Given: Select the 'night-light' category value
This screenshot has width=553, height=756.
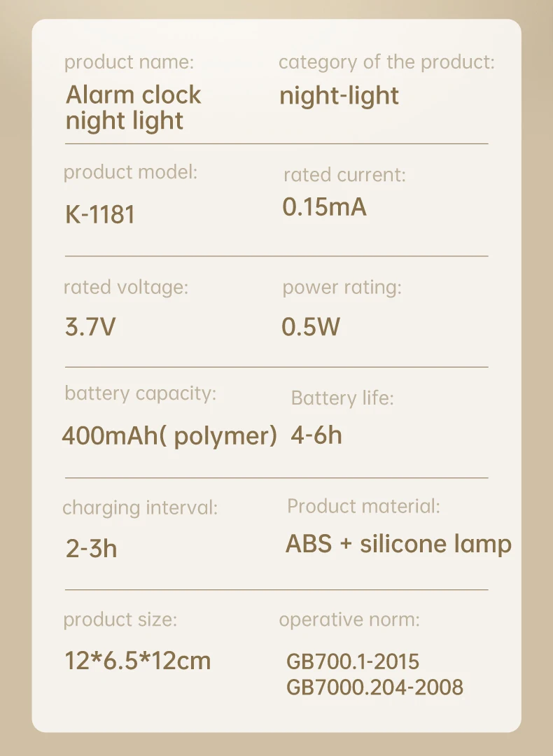Looking at the screenshot, I should [x=339, y=96].
